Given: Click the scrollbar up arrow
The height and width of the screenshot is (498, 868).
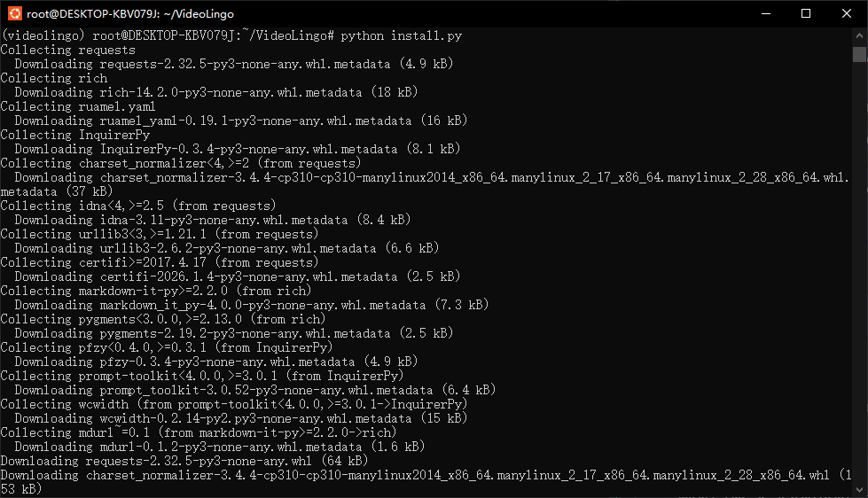Looking at the screenshot, I should [859, 35].
